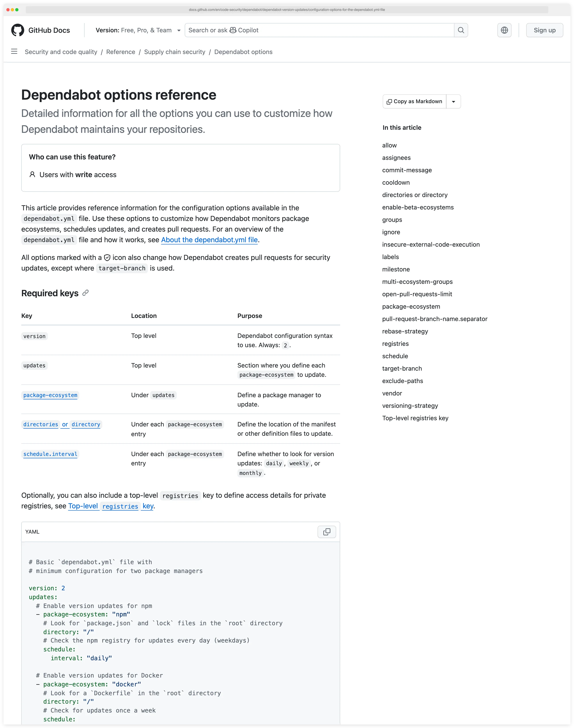
Task: Jump to versioning-strategy section
Action: point(410,406)
